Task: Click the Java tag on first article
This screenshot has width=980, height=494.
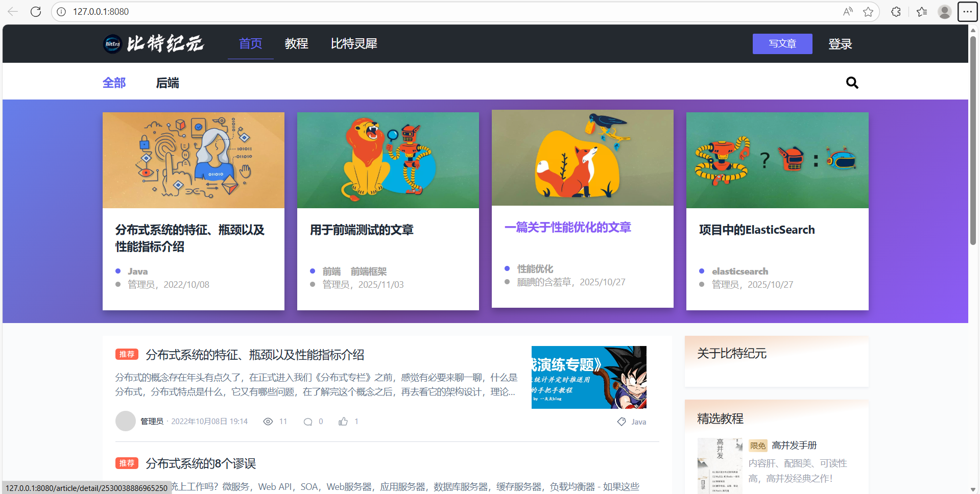Action: pos(638,422)
